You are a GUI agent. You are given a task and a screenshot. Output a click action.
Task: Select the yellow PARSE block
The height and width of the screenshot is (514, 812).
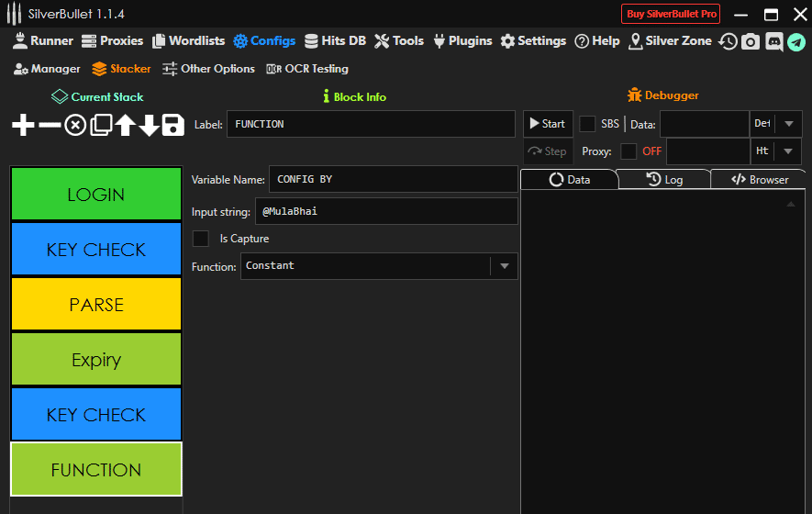point(96,305)
